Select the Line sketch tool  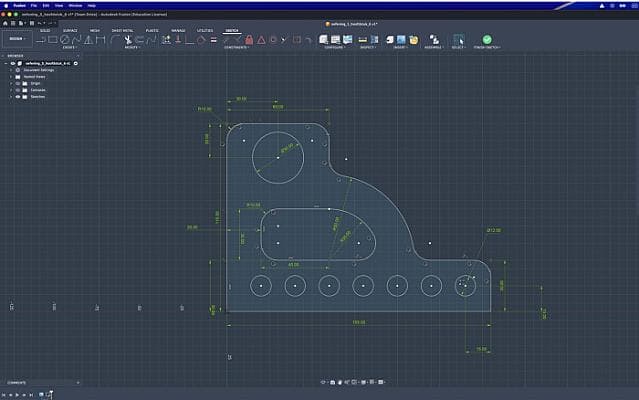coord(41,40)
